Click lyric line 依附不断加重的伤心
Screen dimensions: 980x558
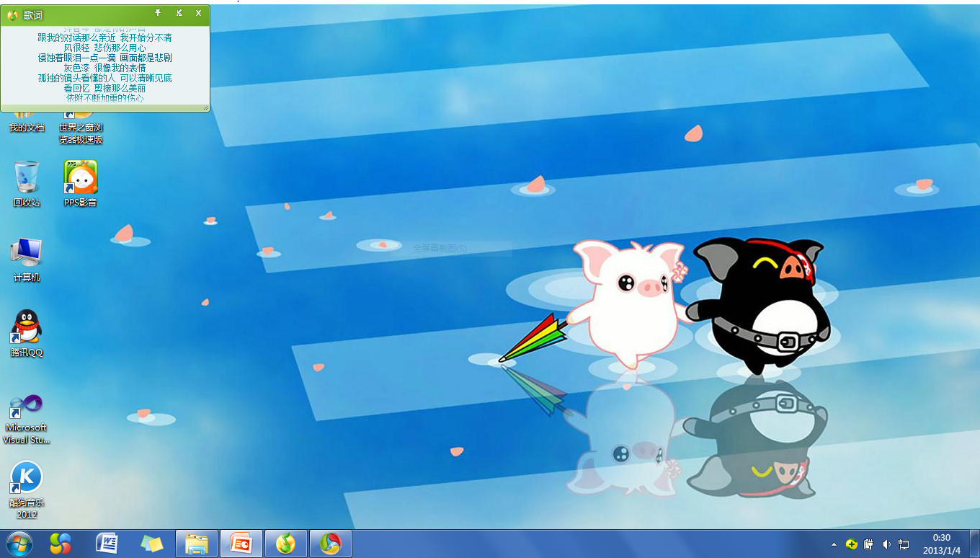point(105,97)
